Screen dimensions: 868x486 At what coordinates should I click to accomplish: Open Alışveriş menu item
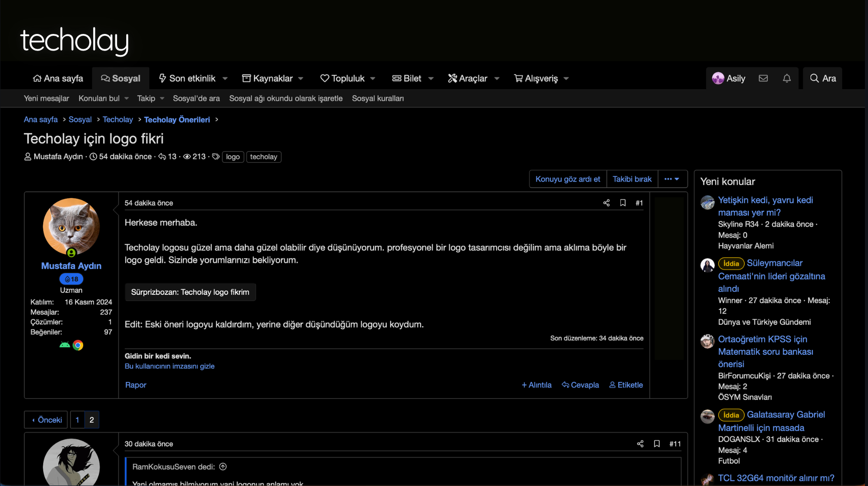tap(536, 78)
